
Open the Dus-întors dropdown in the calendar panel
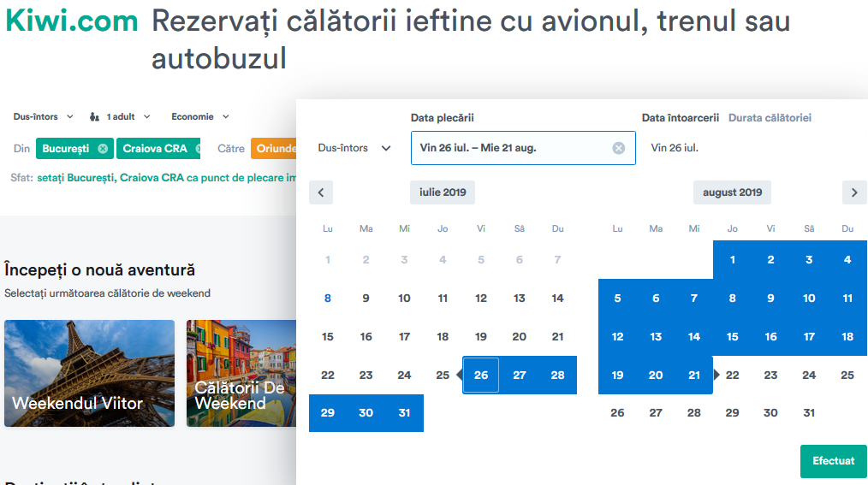[x=354, y=148]
